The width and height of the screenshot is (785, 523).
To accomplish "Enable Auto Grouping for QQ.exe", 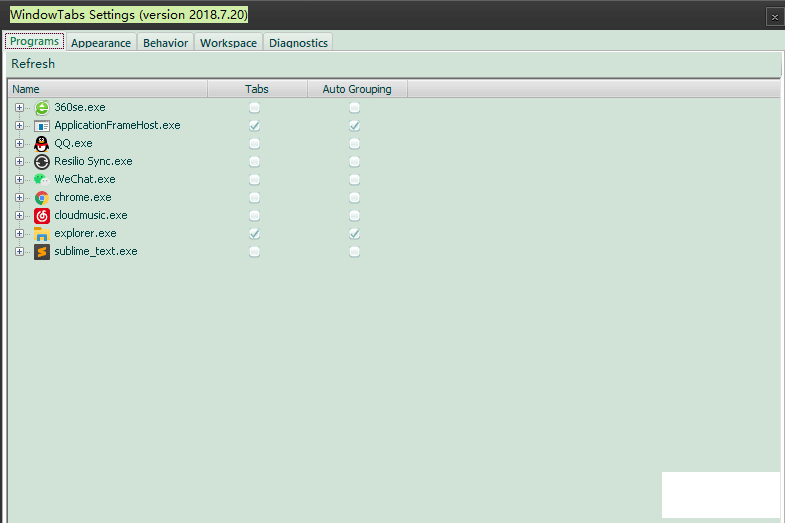I will point(354,144).
